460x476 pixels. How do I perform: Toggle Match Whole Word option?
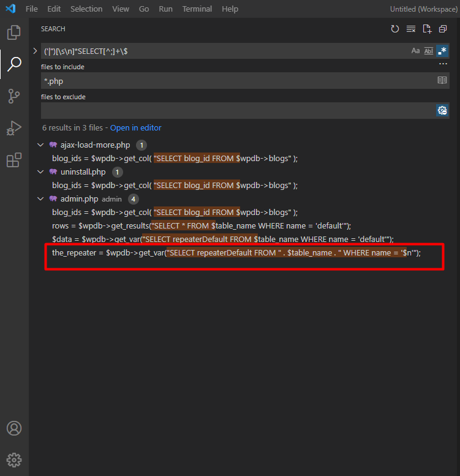click(x=429, y=51)
